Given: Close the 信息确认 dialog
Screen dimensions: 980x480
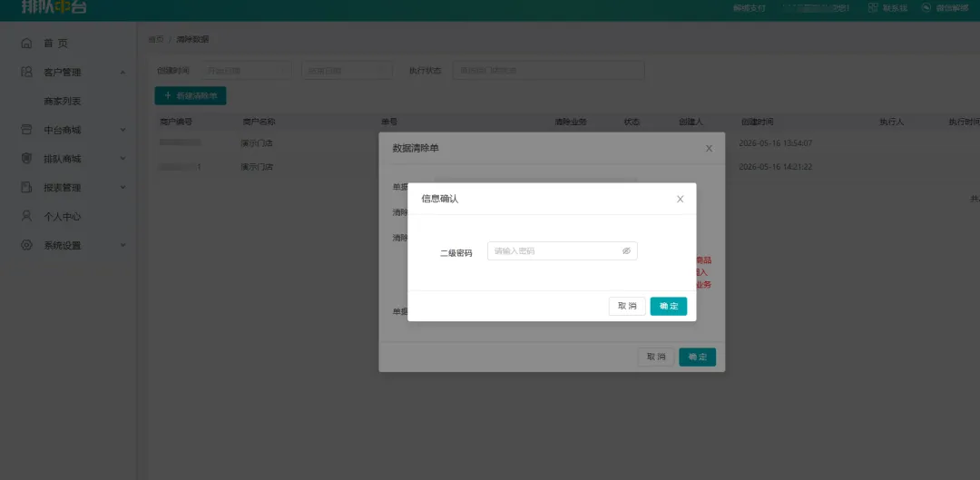Looking at the screenshot, I should [680, 200].
